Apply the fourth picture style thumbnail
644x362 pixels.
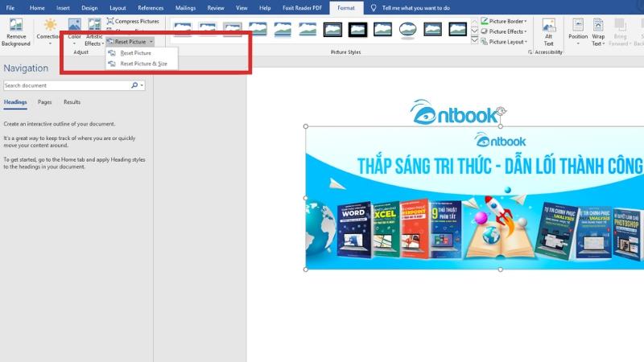[258, 30]
